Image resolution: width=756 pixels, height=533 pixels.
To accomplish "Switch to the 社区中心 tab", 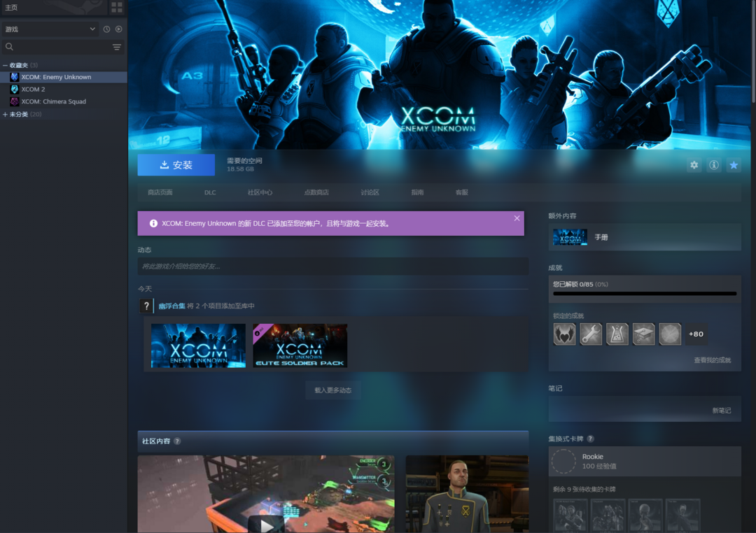I will 260,192.
